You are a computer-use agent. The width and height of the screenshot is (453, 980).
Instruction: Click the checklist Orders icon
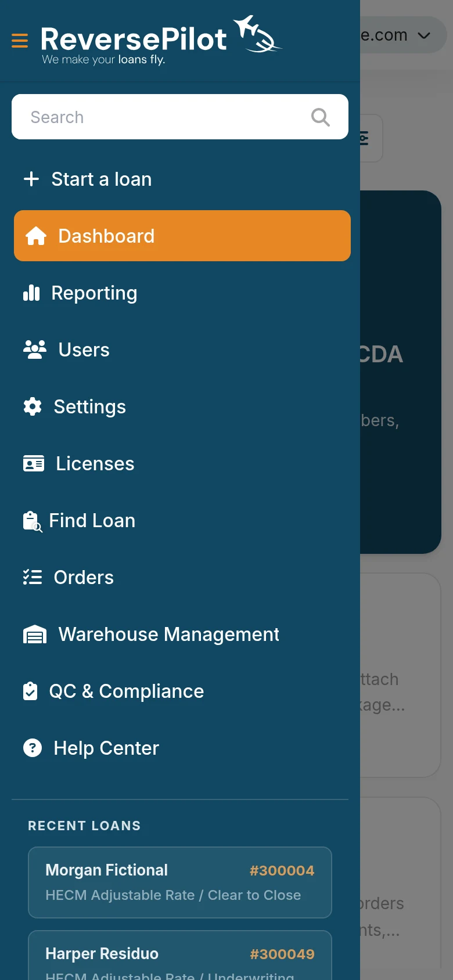point(33,577)
